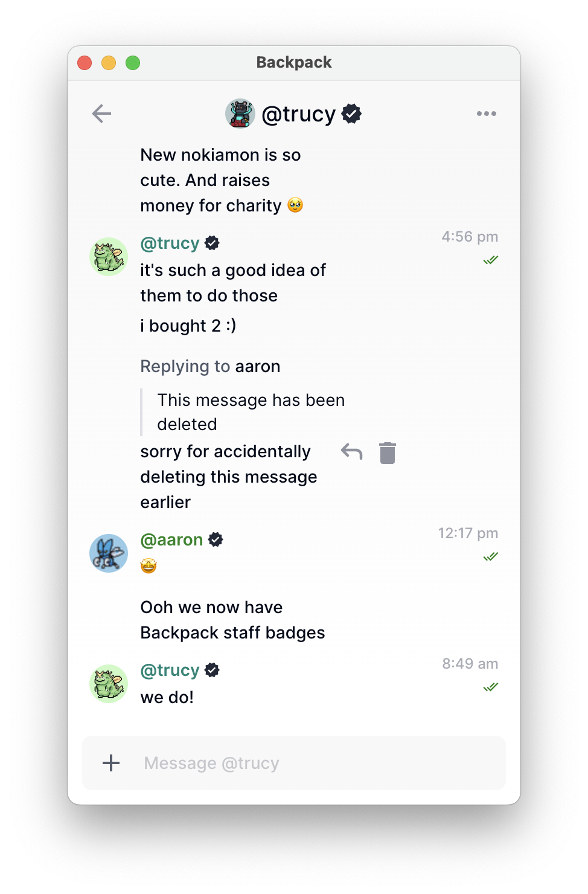This screenshot has width=588, height=894.
Task: Select the @aaron username label
Action: pyautogui.click(x=172, y=539)
